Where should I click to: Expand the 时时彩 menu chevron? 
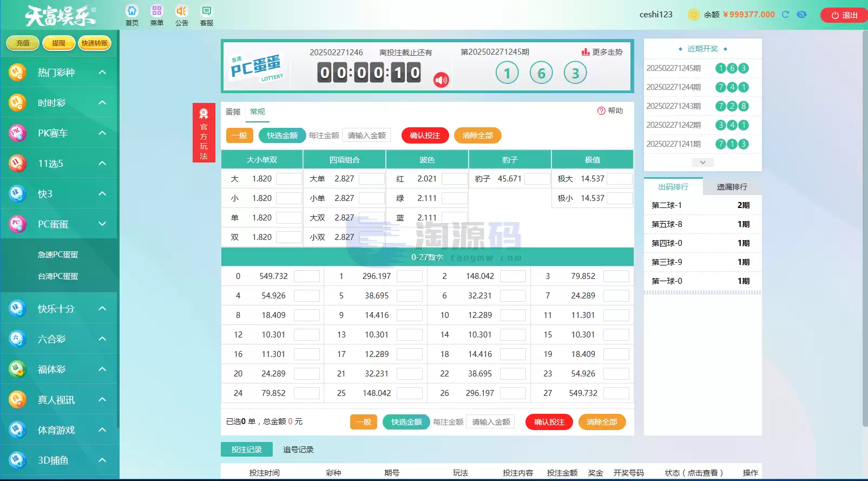tap(102, 102)
